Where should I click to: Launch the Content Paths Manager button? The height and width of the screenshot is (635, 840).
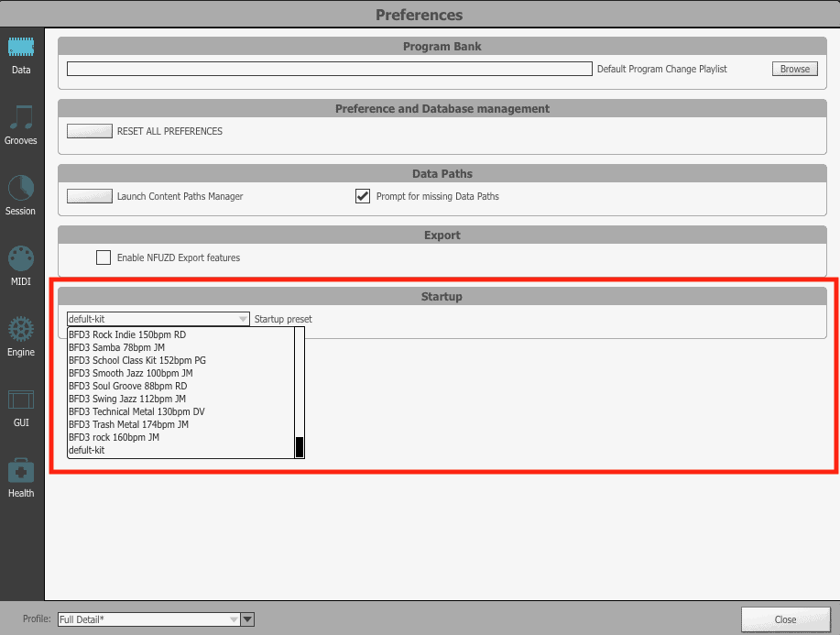pyautogui.click(x=90, y=196)
